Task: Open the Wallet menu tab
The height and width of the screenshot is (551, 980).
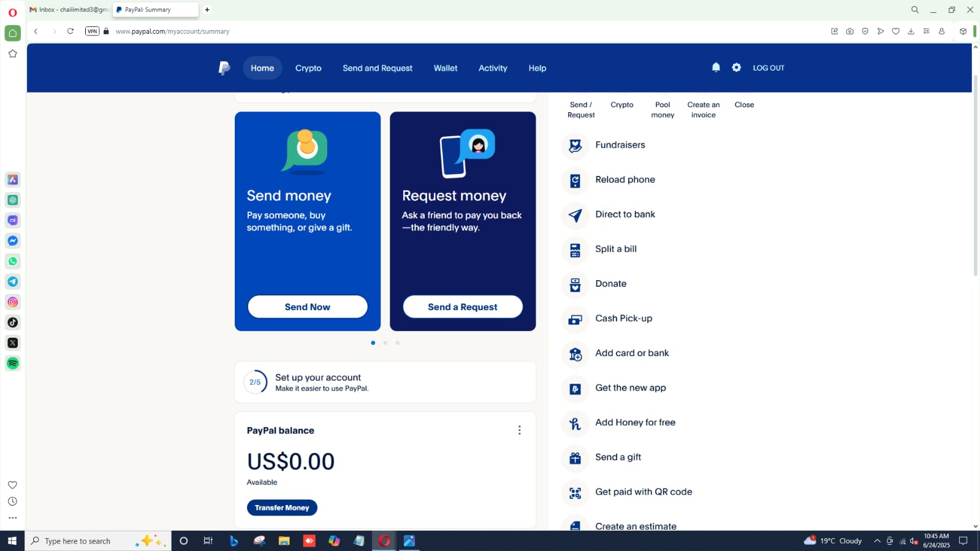Action: 445,68
